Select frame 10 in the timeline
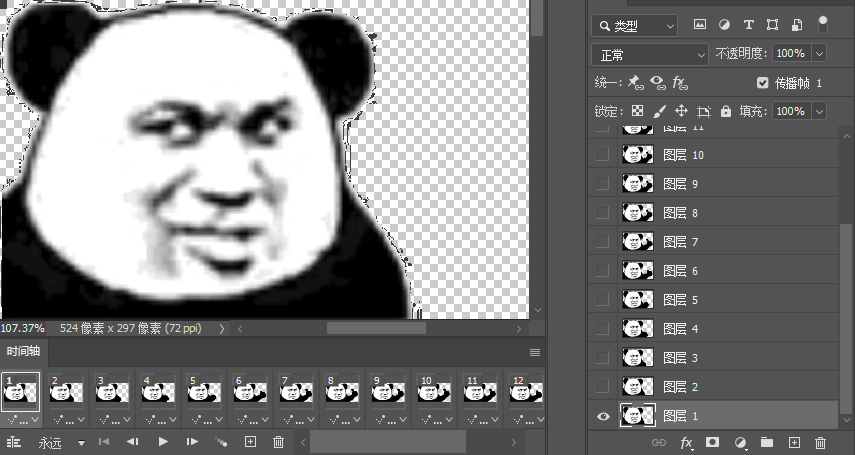Viewport: 855px width, 455px height. [x=433, y=391]
